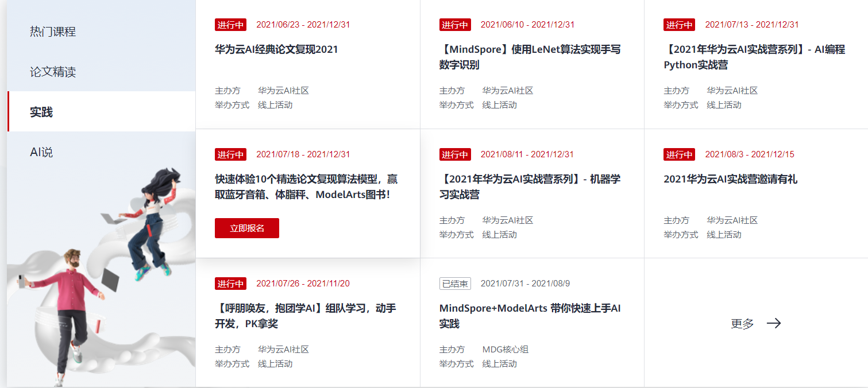Screen dimensions: 868x388
Task: Open the AI编程Python实战营 activity title
Action: click(754, 57)
